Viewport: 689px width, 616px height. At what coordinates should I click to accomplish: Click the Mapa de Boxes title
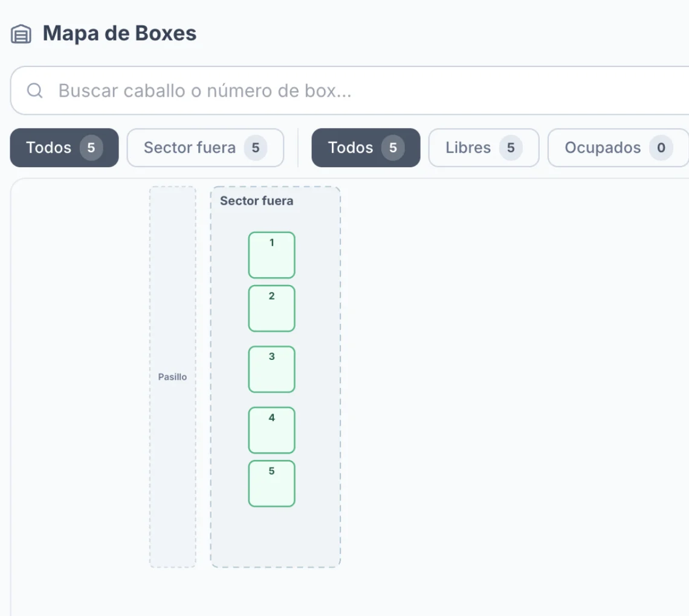point(120,33)
